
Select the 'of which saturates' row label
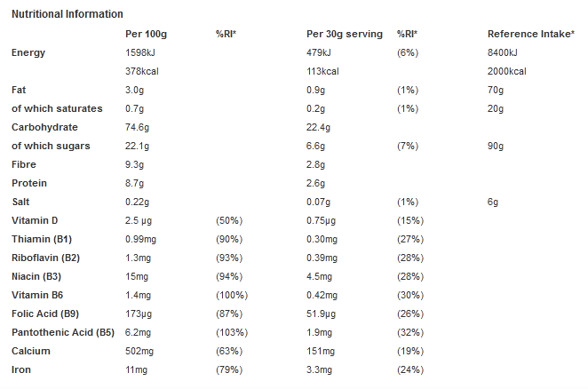56,108
